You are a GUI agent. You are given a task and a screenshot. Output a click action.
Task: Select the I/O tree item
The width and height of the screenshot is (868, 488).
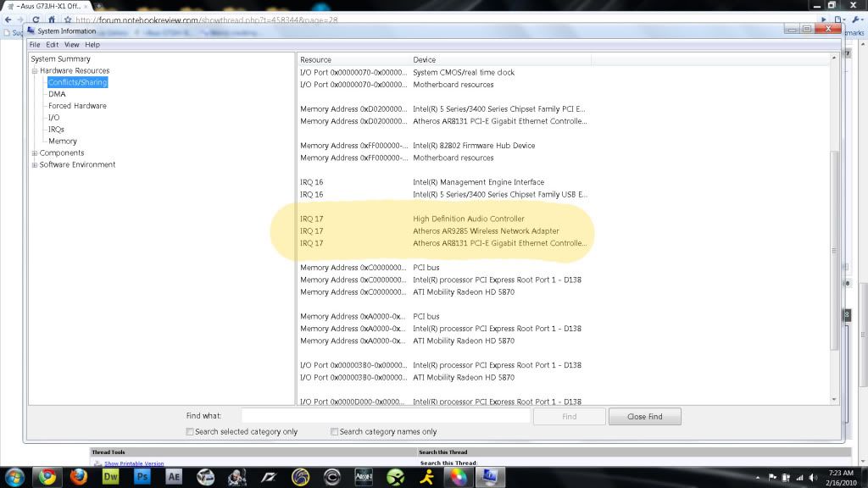53,117
